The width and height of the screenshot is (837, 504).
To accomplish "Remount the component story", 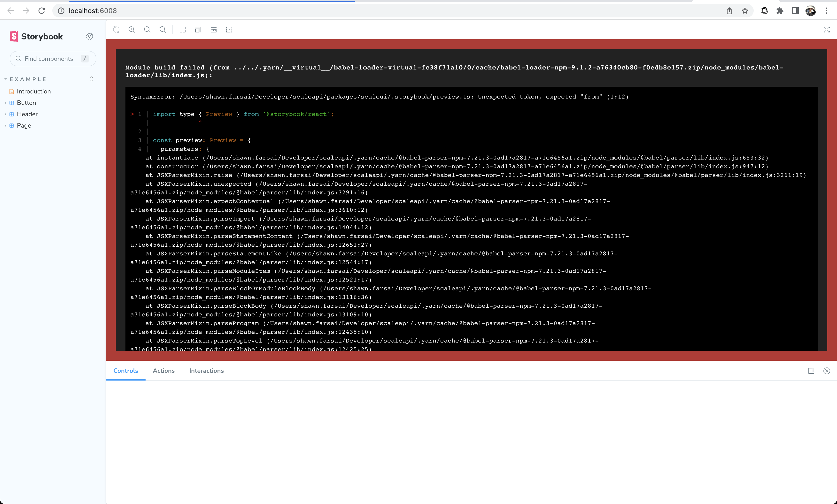I will click(116, 30).
